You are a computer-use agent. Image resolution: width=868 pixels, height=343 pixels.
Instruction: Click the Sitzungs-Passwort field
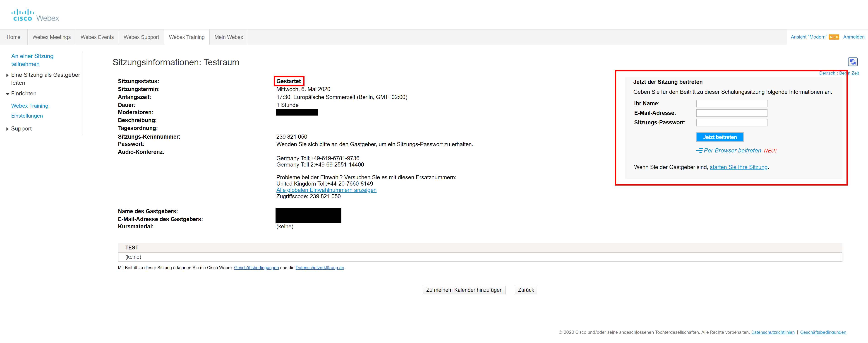click(x=731, y=122)
